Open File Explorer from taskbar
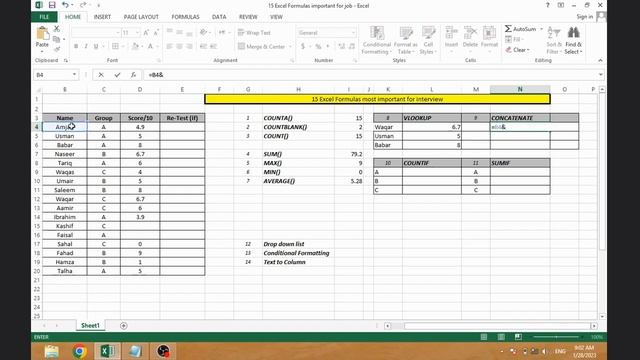The image size is (640, 360). [52, 351]
